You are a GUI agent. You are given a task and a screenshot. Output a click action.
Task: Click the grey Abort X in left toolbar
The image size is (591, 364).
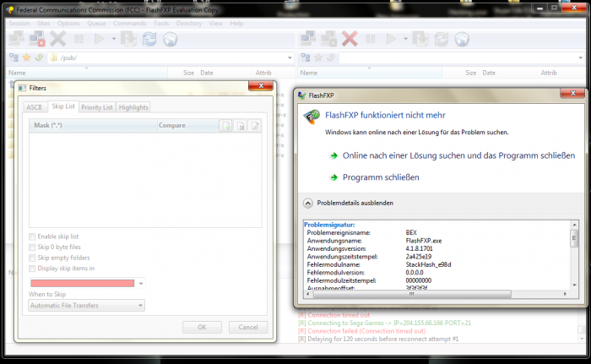point(57,39)
